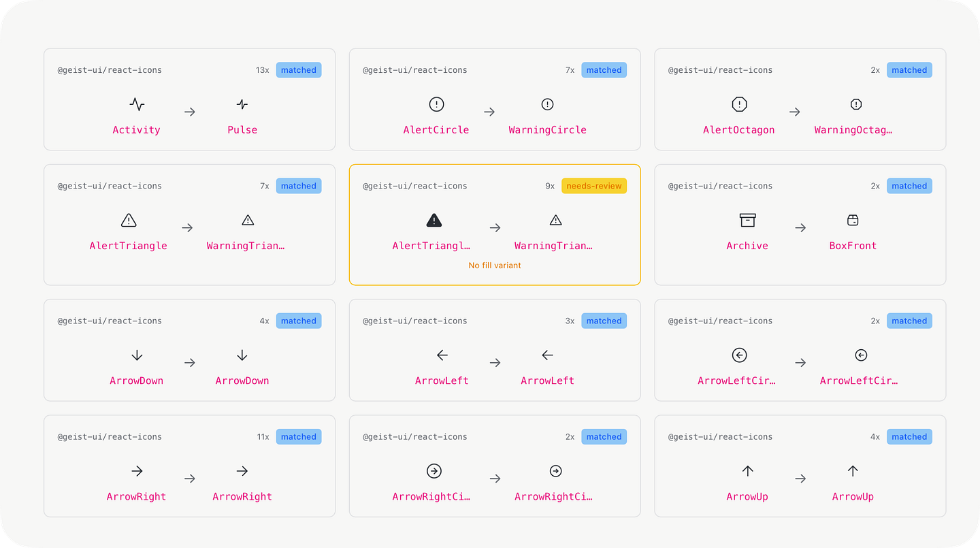The height and width of the screenshot is (548, 980).
Task: Select the Pulse icon
Action: coord(242,104)
